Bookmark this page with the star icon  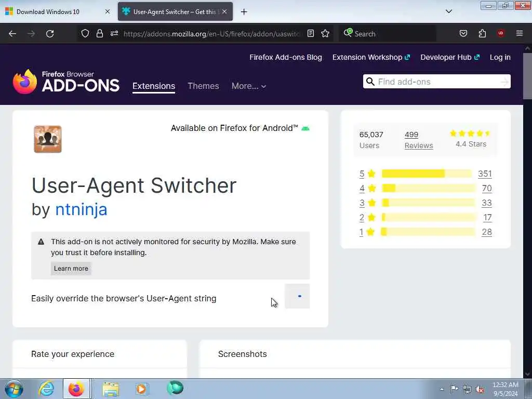[x=325, y=33]
